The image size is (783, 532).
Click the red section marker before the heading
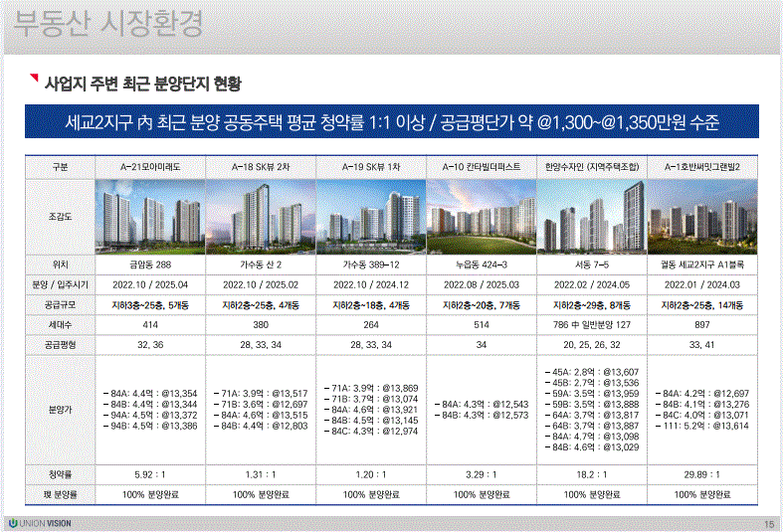34,78
